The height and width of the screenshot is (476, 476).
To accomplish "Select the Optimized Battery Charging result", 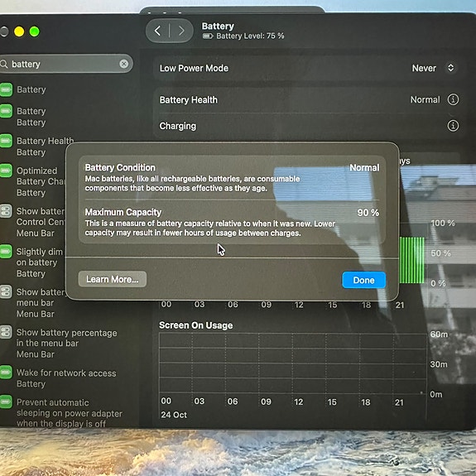I will [33, 181].
